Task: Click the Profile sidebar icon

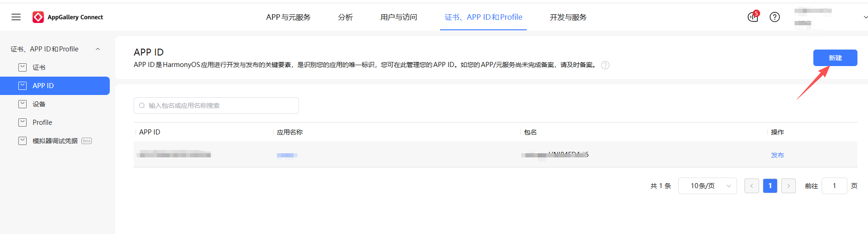Action: 23,123
